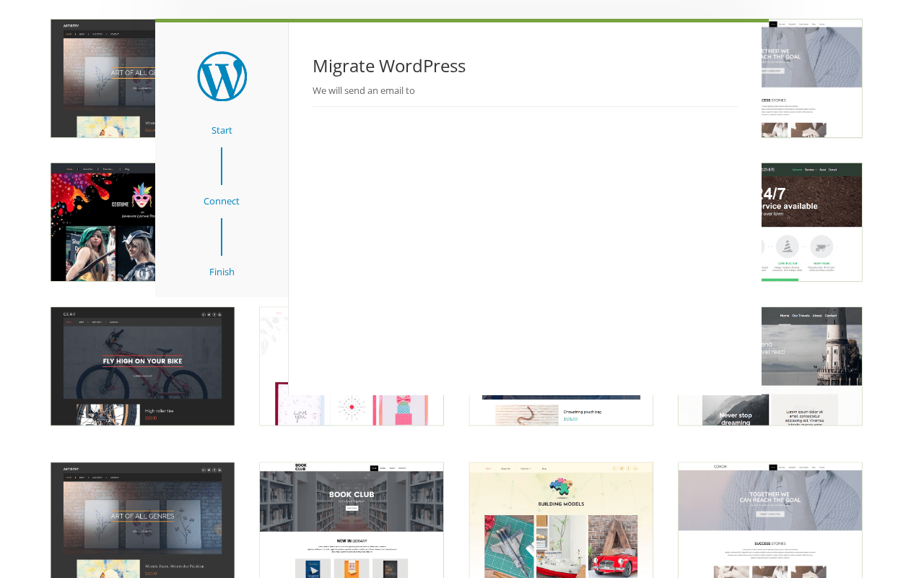The image size is (924, 578).
Task: Select the top-row Artistry thumbnail behind the dialog
Action: [x=103, y=78]
